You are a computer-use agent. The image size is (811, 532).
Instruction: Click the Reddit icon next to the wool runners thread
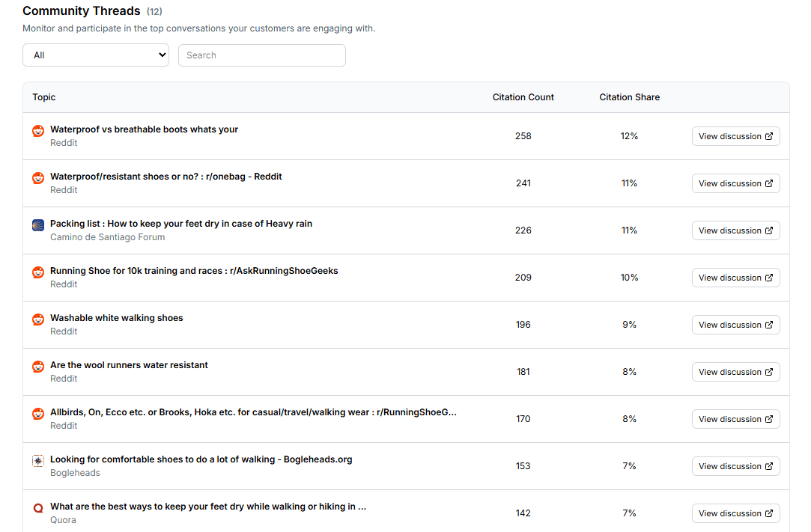pos(37,366)
